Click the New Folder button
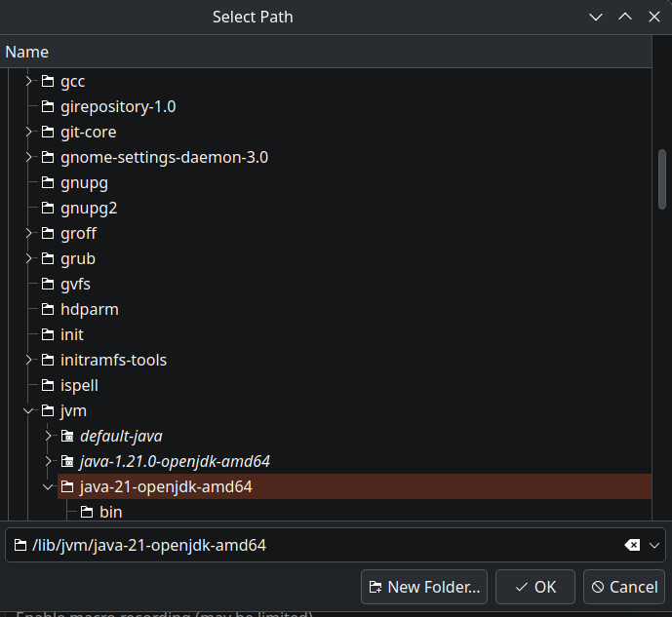The image size is (672, 617). click(x=424, y=587)
